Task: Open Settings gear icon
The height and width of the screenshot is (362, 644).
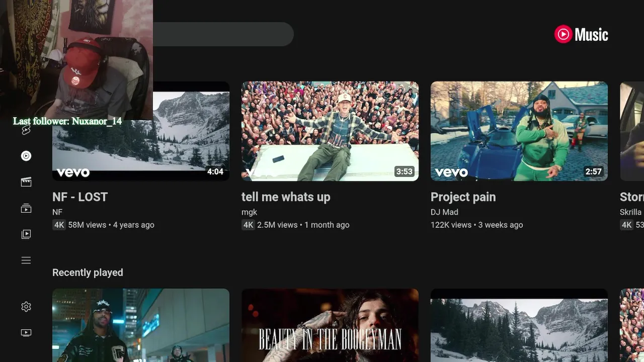Action: [x=26, y=307]
